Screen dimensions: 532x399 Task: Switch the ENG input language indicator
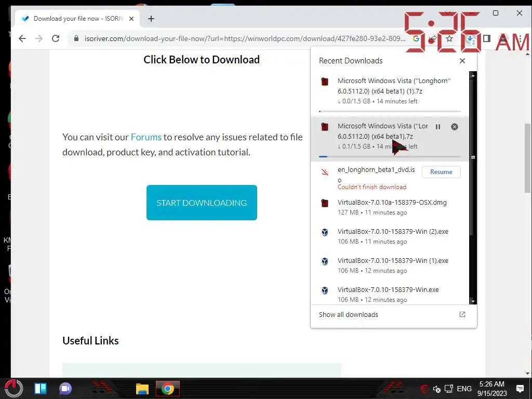[x=464, y=389]
